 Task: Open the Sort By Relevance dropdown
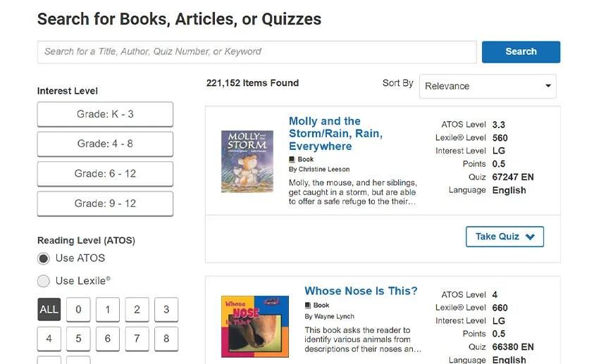click(x=487, y=86)
